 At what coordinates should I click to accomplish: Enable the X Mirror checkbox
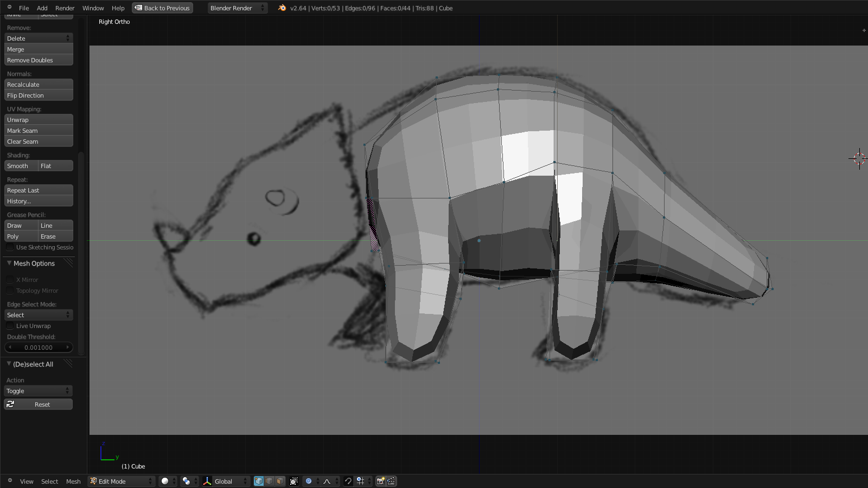tap(10, 280)
